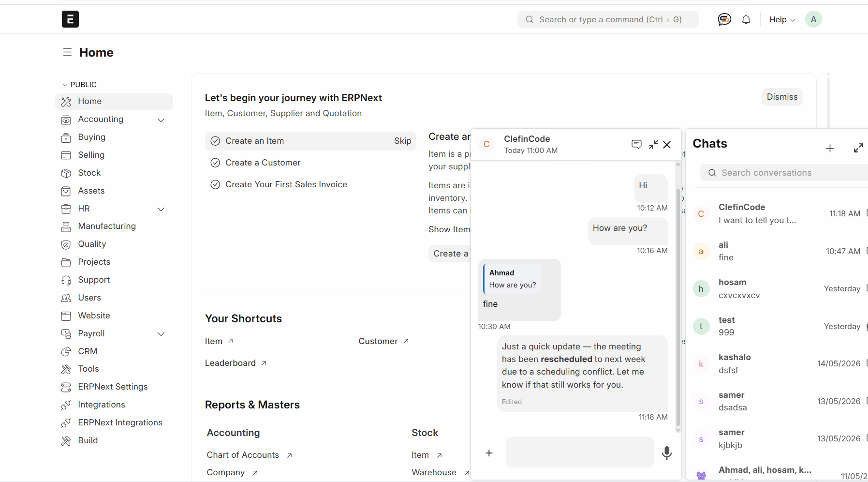Click the ClefinCode avatar in chat header
Screen dimensions: 868x482
click(x=486, y=144)
